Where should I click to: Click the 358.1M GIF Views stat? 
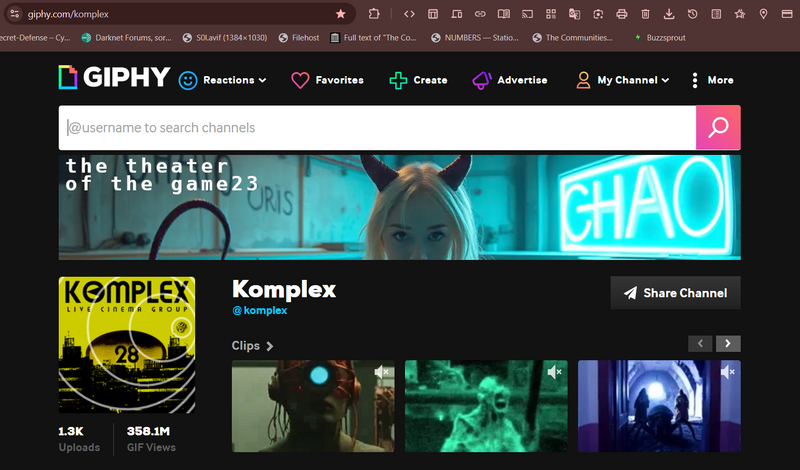coord(151,439)
